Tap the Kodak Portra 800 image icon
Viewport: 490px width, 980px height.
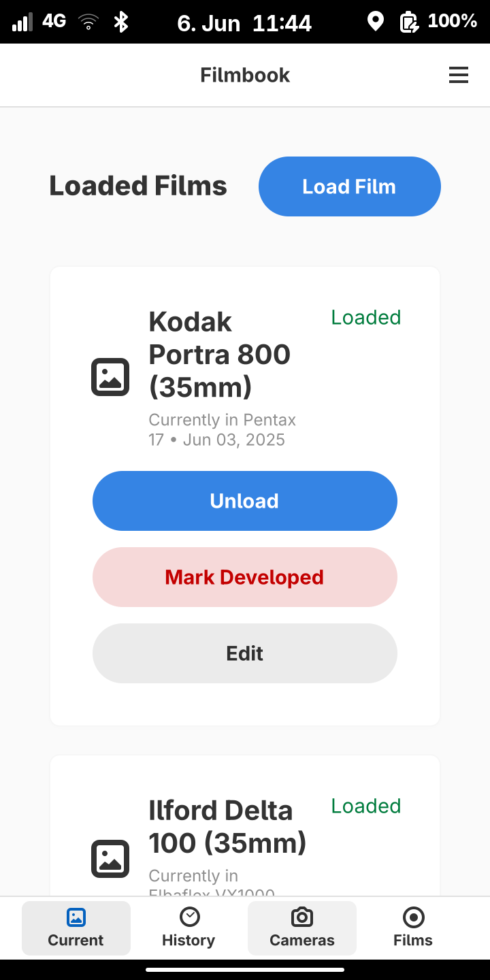point(110,377)
